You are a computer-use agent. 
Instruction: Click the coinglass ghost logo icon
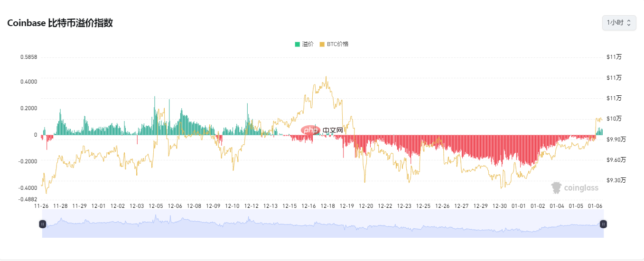pos(556,188)
